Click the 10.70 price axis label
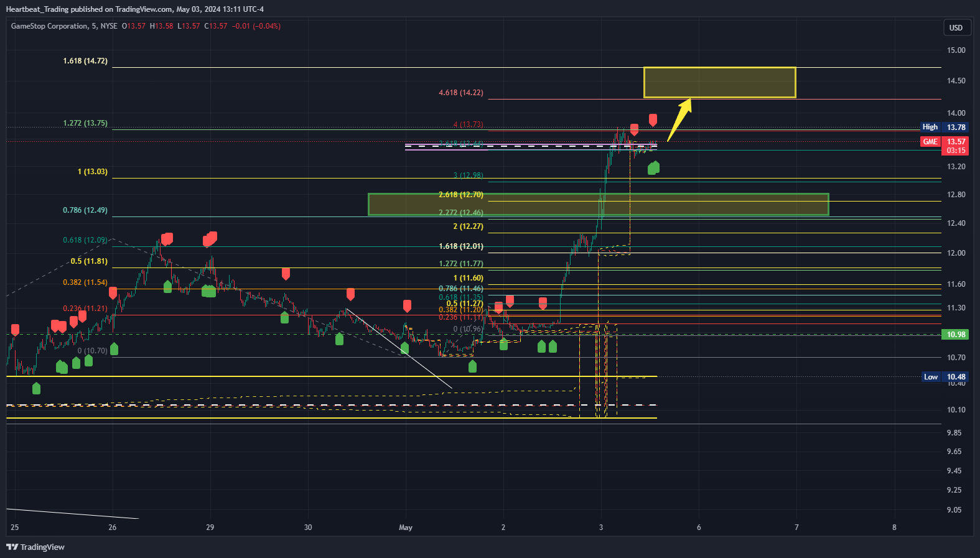Screen dimensions: 980x558 (956, 358)
